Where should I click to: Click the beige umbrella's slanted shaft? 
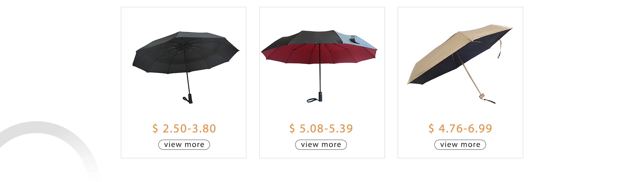[x=470, y=76]
